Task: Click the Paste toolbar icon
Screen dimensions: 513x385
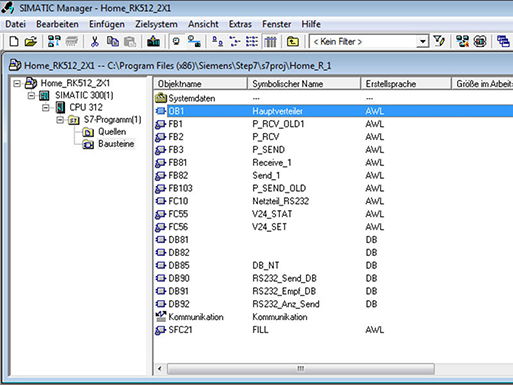Action: click(x=130, y=42)
